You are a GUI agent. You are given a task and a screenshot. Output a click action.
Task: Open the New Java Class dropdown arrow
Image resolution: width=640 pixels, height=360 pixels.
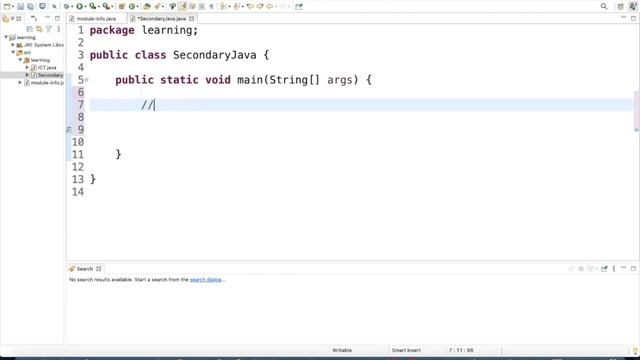coord(138,7)
